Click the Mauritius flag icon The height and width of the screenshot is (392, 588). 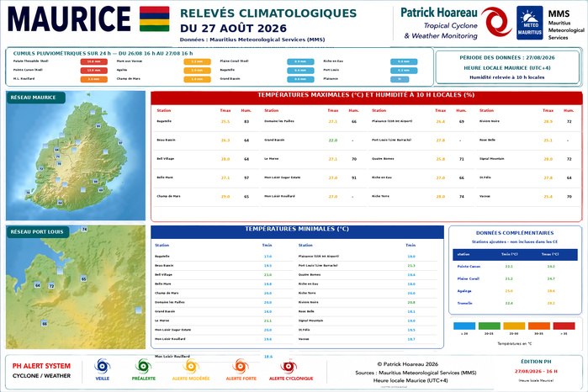pos(155,19)
